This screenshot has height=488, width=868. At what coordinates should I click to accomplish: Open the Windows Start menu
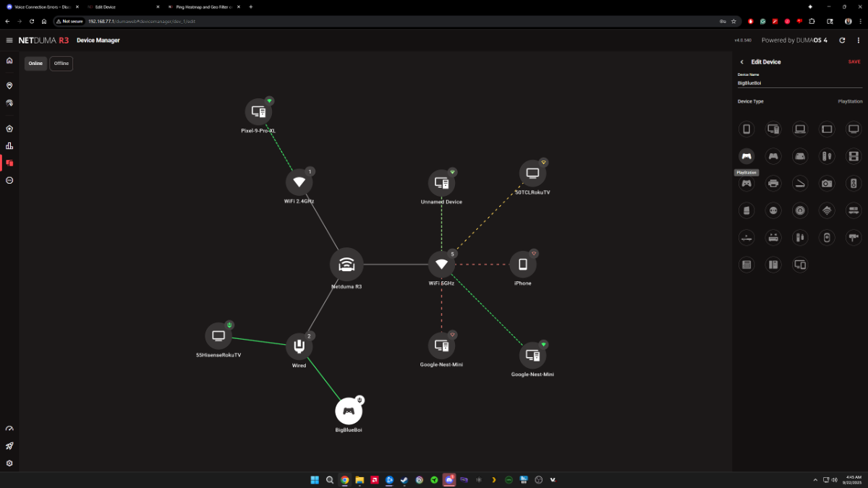pos(315,480)
